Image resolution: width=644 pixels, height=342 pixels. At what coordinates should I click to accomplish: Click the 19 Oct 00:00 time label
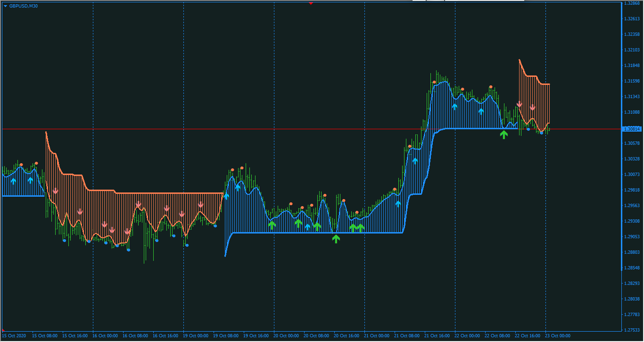[196, 336]
